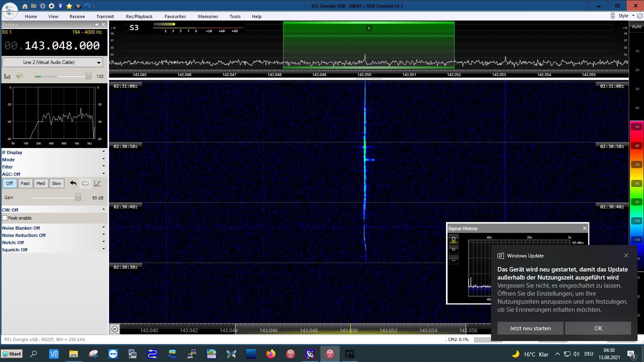Image resolution: width=644 pixels, height=362 pixels.
Task: Open the Tools ribbon tab
Action: 235,16
